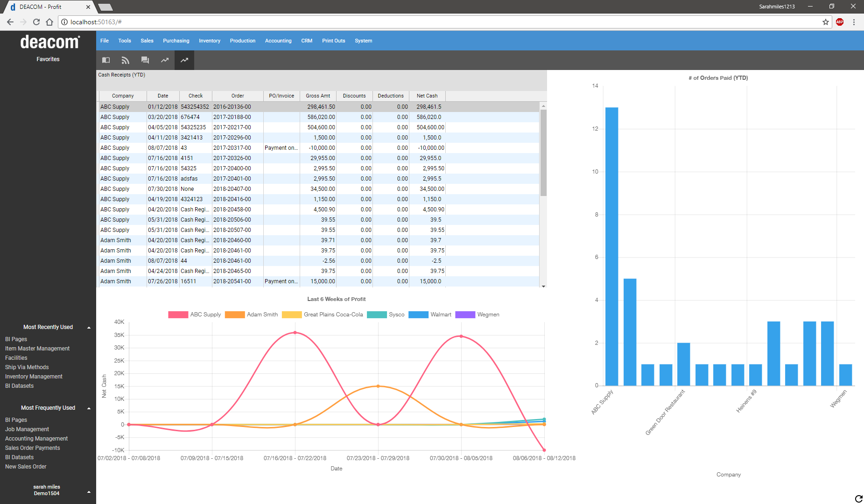
Task: Click the Cash Receipts table vertical scrollbar
Action: (x=543, y=194)
